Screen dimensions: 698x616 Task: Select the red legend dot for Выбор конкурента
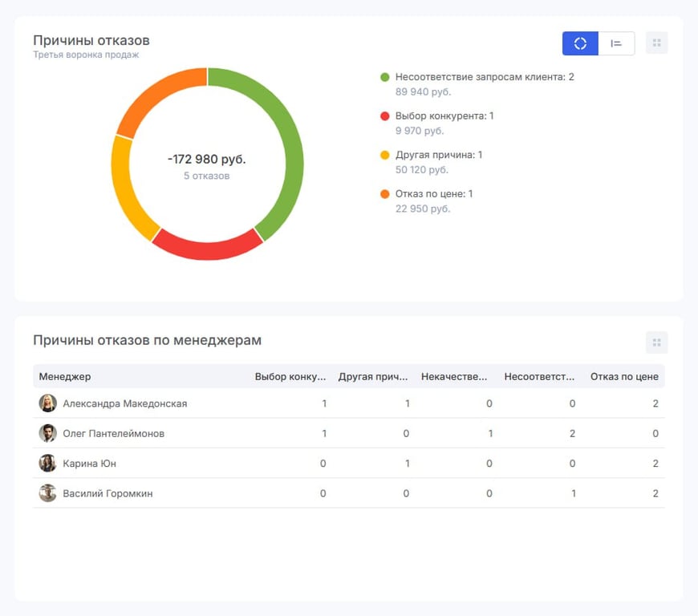(x=384, y=116)
